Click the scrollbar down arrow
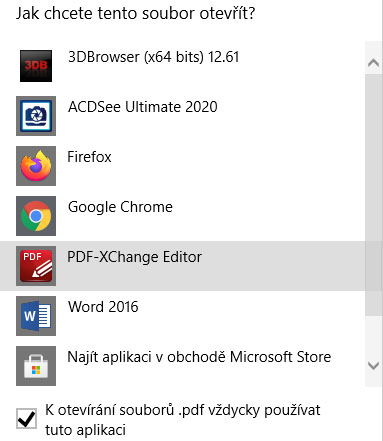This screenshot has height=441, width=383. point(373,366)
